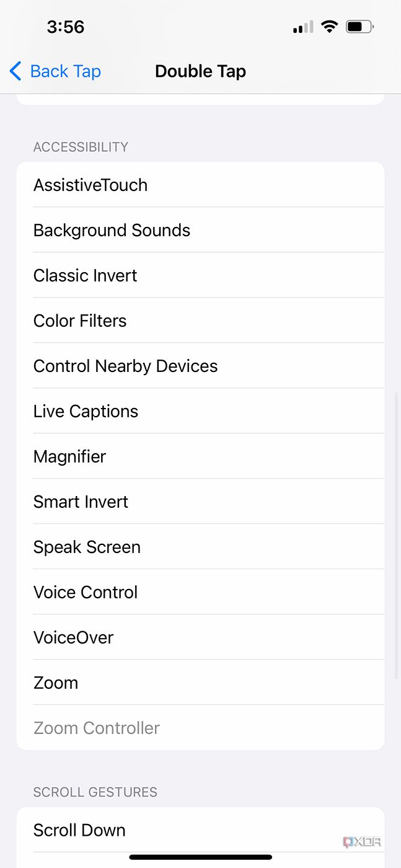Image resolution: width=401 pixels, height=868 pixels.
Task: Choose Speak Screen action
Action: pyautogui.click(x=87, y=547)
